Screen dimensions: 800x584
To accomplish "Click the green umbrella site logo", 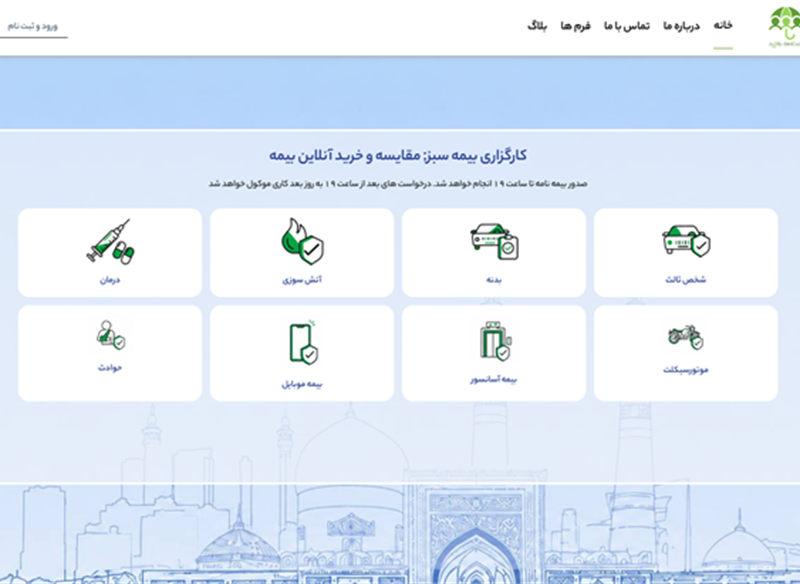I will coord(784,27).
